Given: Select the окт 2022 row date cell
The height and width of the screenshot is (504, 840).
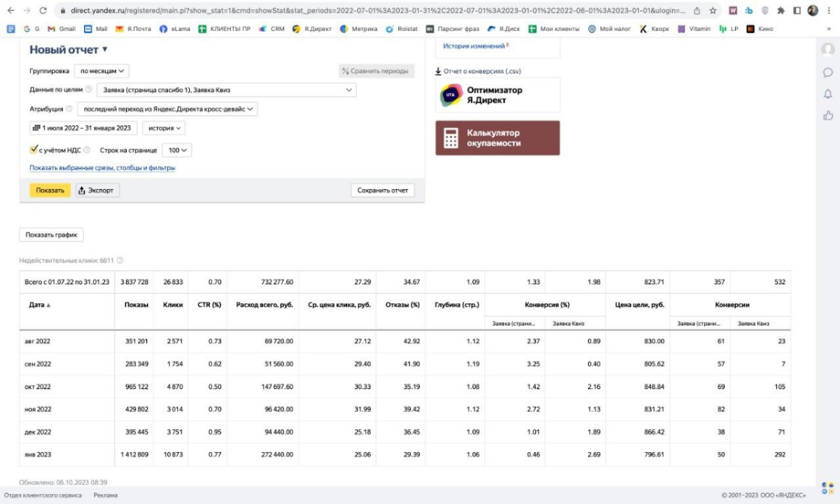Looking at the screenshot, I should coord(66,386).
